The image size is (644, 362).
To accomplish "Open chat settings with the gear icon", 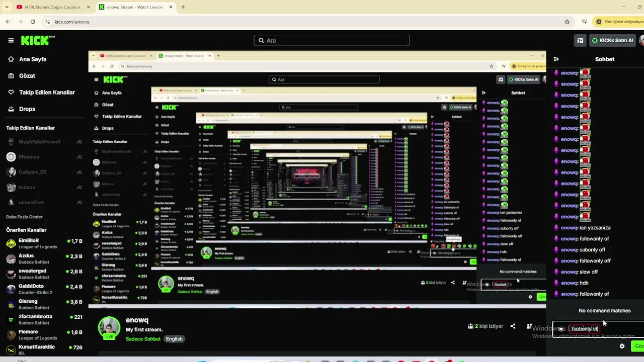I will point(622,346).
